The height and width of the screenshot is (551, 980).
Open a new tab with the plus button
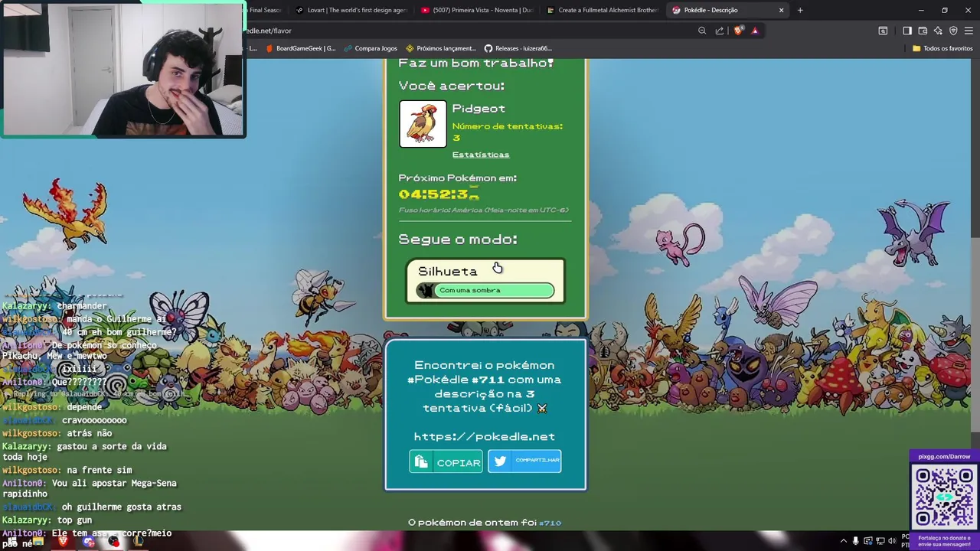click(x=800, y=10)
